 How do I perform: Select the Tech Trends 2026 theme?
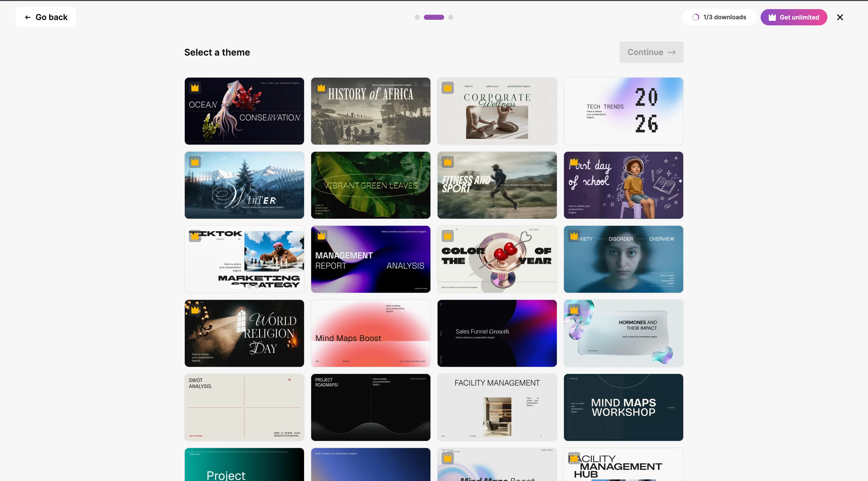(x=623, y=111)
